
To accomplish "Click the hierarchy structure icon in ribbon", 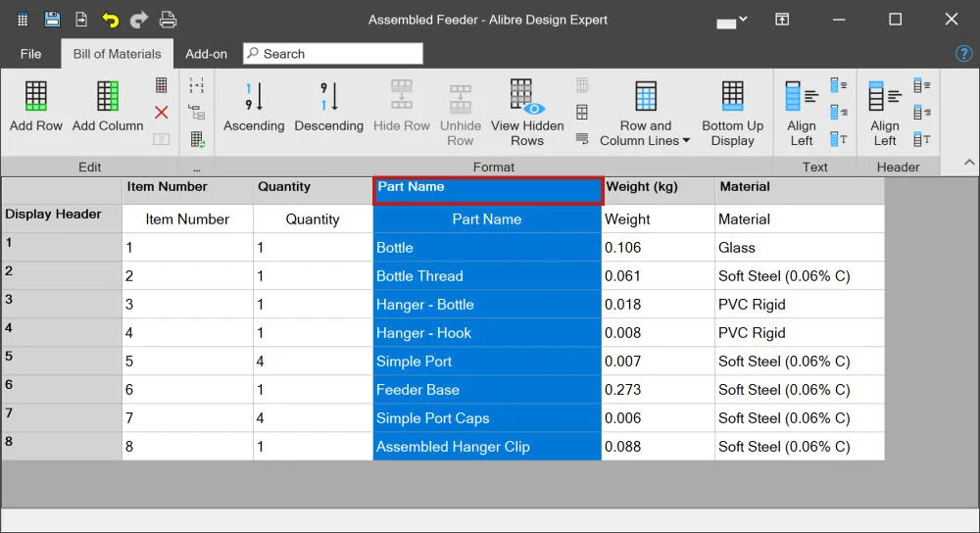I will 196,113.
